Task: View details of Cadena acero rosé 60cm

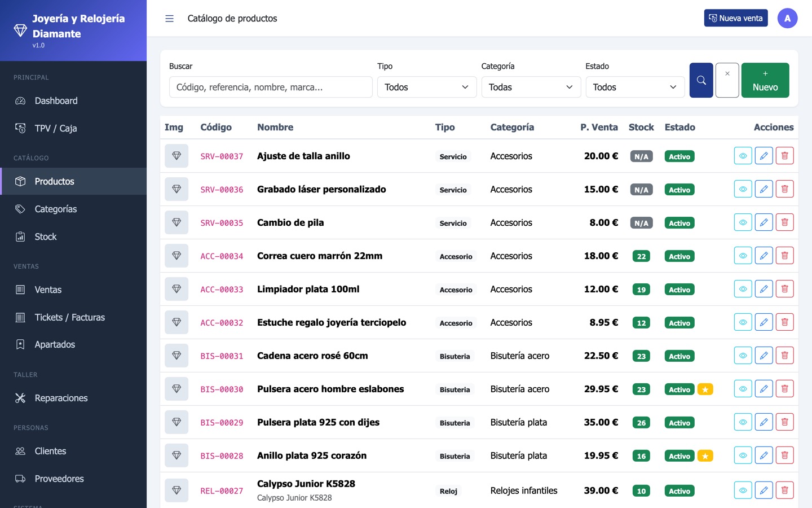Action: click(x=743, y=356)
